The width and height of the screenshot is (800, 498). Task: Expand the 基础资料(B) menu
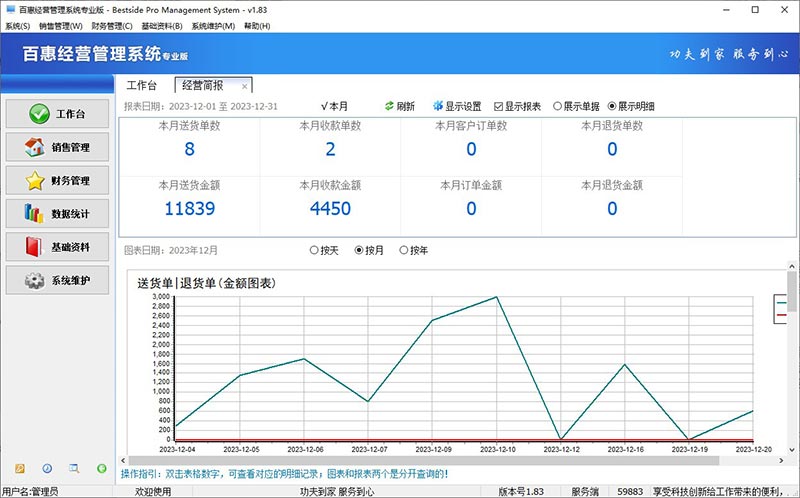pos(162,26)
